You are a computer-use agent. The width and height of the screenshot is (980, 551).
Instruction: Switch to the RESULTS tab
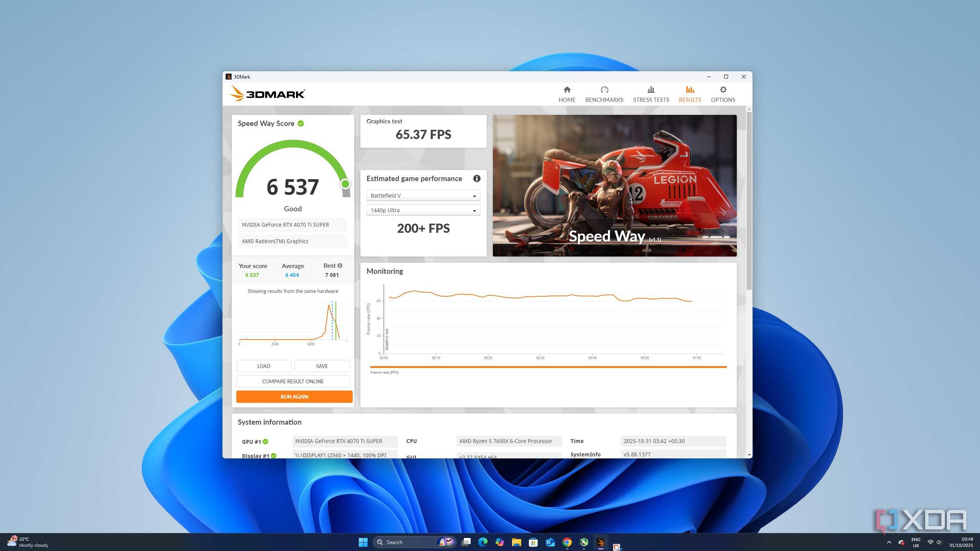[689, 94]
